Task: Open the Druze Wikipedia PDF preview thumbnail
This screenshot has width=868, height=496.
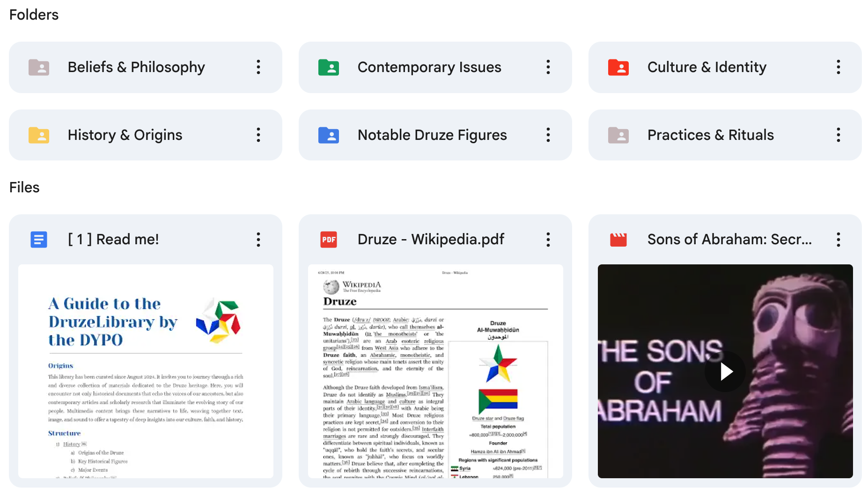Action: 435,372
